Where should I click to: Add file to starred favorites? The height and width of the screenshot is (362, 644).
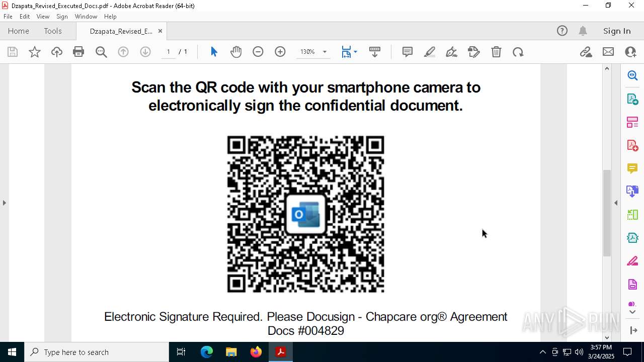35,52
